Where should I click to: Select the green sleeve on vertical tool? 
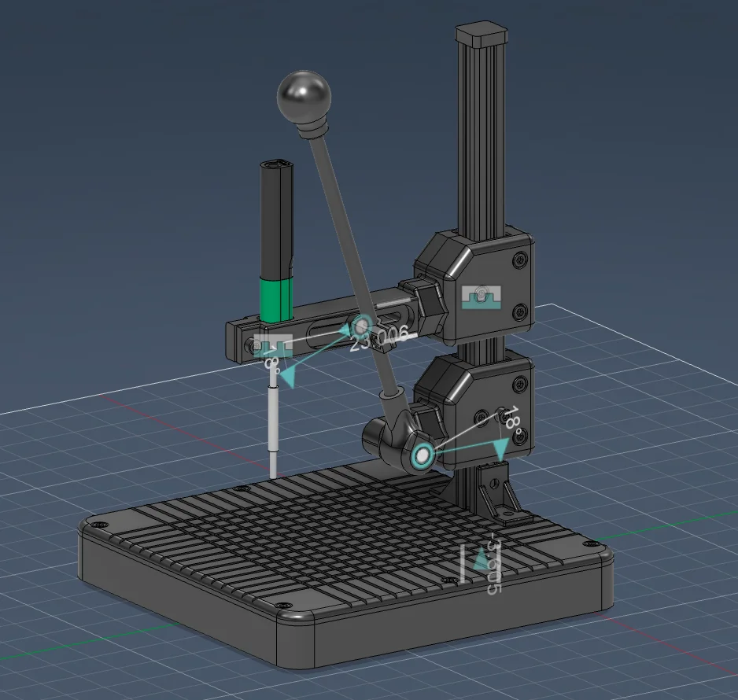276,300
